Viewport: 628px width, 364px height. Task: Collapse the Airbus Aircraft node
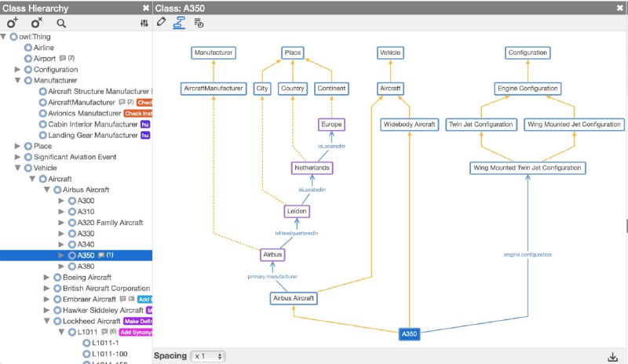(47, 190)
